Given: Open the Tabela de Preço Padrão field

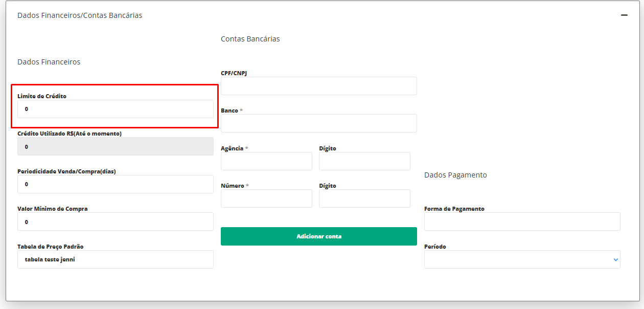Looking at the screenshot, I should tap(115, 259).
